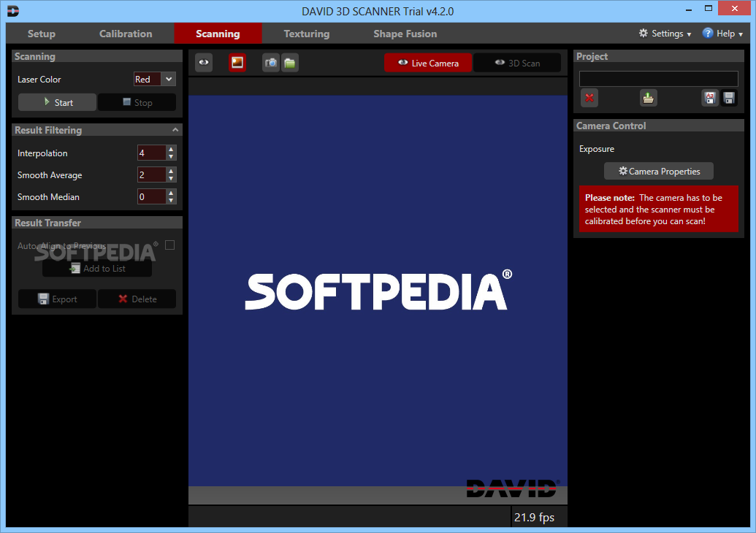Screen dimensions: 756x533
Task: Go to the Texturing tab
Action: [x=307, y=34]
